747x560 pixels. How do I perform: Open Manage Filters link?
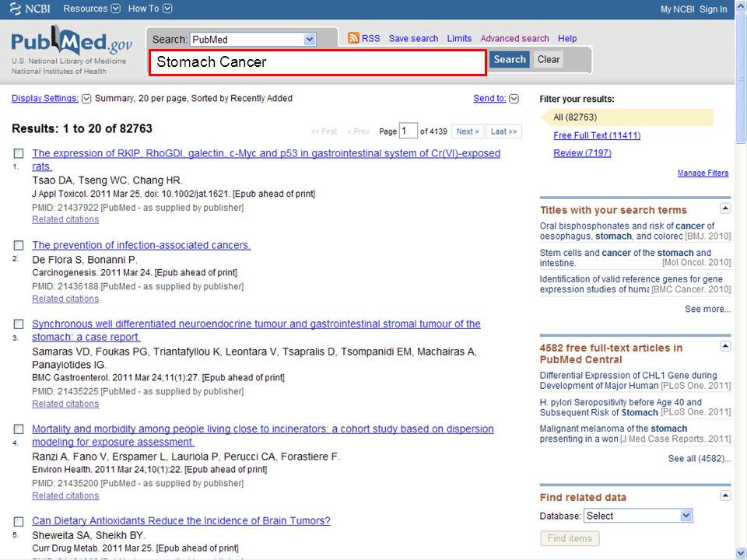click(x=703, y=173)
